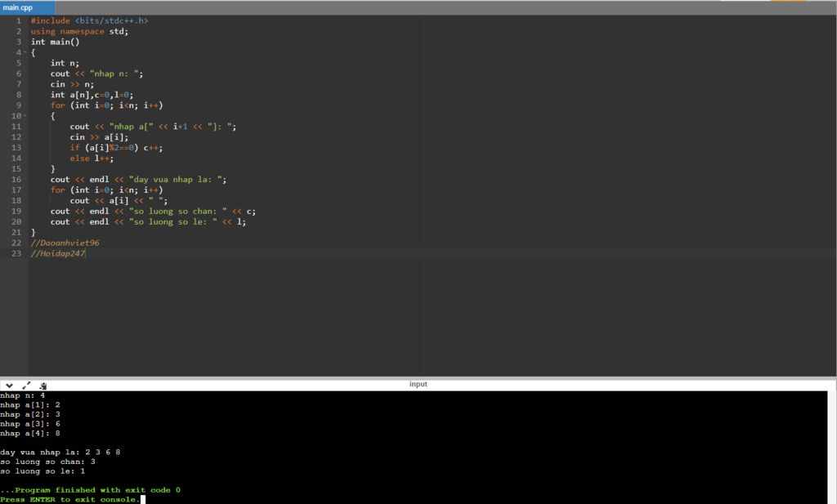Click the cout "day vua nhap la: " code line
The width and height of the screenshot is (837, 504).
138,179
